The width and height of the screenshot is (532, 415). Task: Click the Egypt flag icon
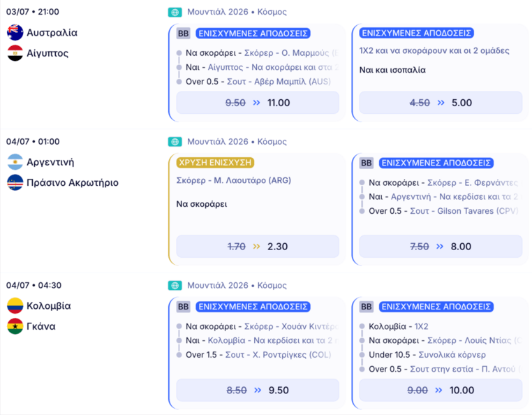15,53
